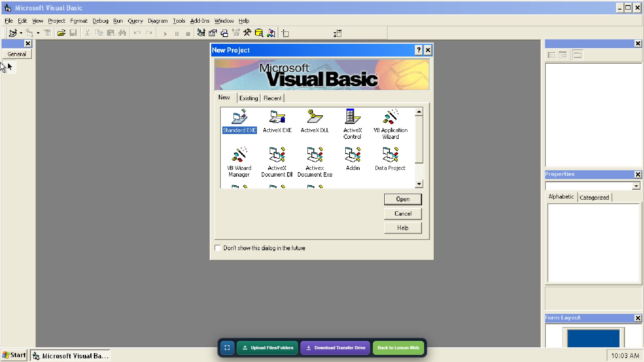
Task: Click the Paste clipboard icon in toolbar
Action: tap(111, 33)
